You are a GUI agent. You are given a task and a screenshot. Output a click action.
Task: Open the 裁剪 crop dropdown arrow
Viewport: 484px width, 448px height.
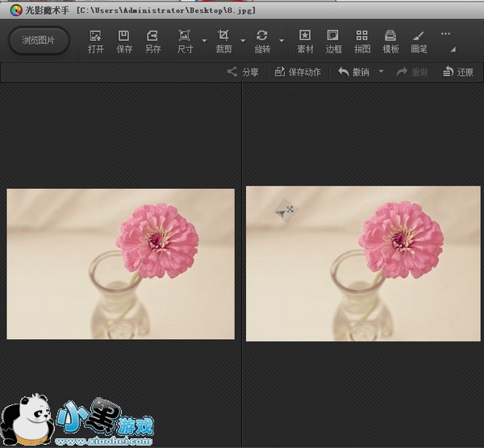click(243, 40)
